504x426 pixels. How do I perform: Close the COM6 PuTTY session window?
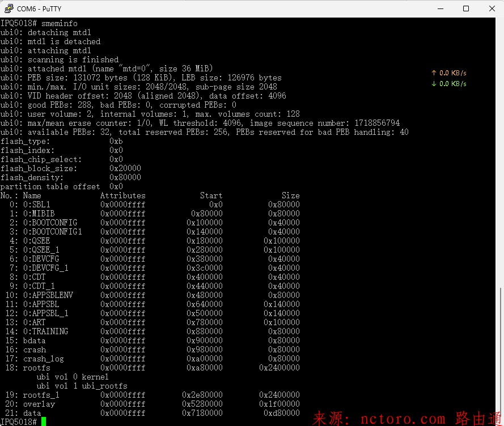point(491,8)
